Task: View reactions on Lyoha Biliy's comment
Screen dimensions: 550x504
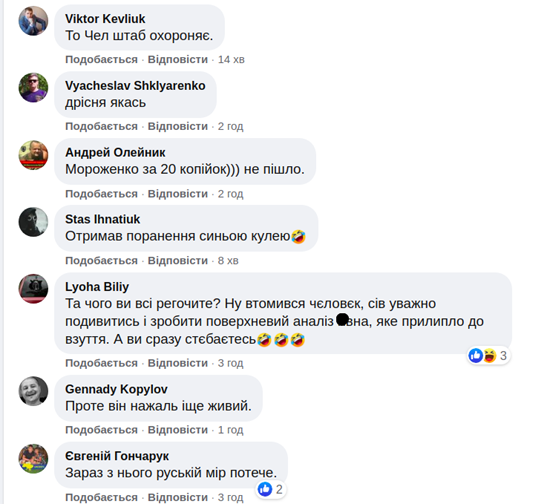Action: click(x=488, y=356)
